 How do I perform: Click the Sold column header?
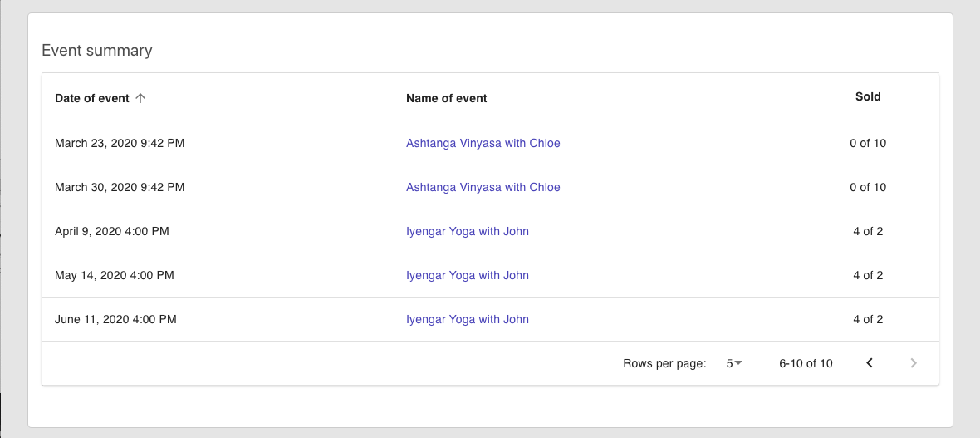coord(868,96)
